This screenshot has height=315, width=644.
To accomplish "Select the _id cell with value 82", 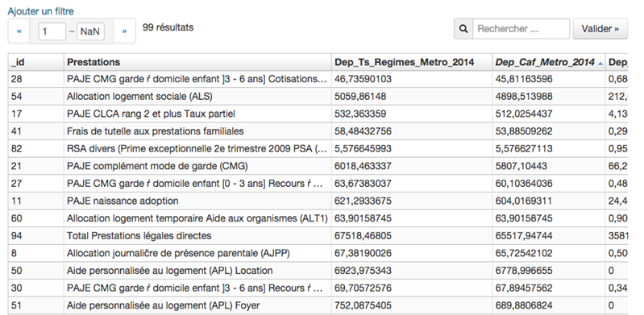I will pyautogui.click(x=35, y=149).
